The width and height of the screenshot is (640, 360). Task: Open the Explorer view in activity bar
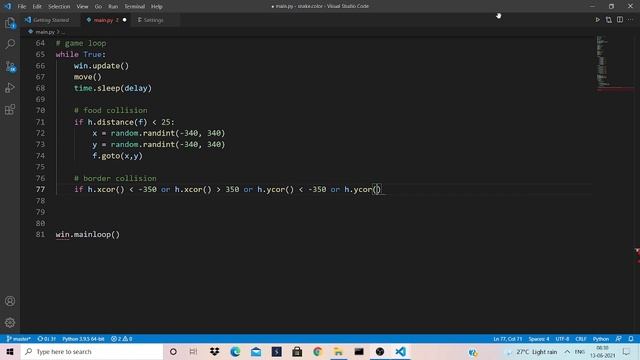tap(10, 23)
